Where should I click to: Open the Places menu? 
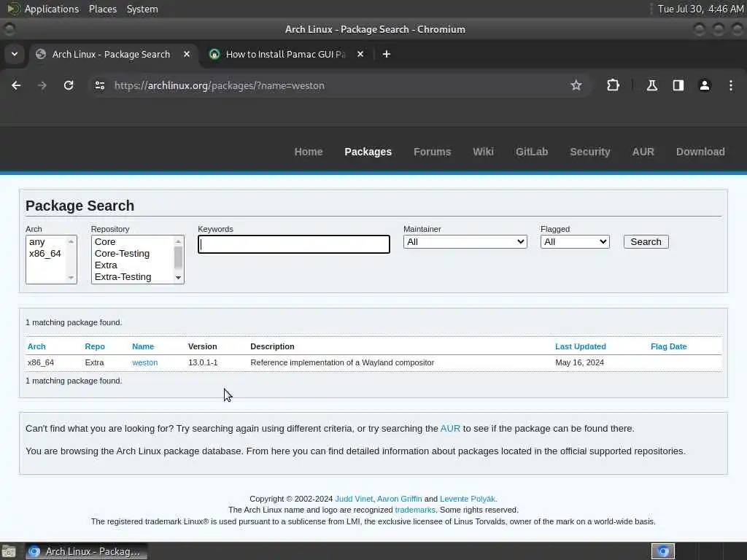coord(103,9)
